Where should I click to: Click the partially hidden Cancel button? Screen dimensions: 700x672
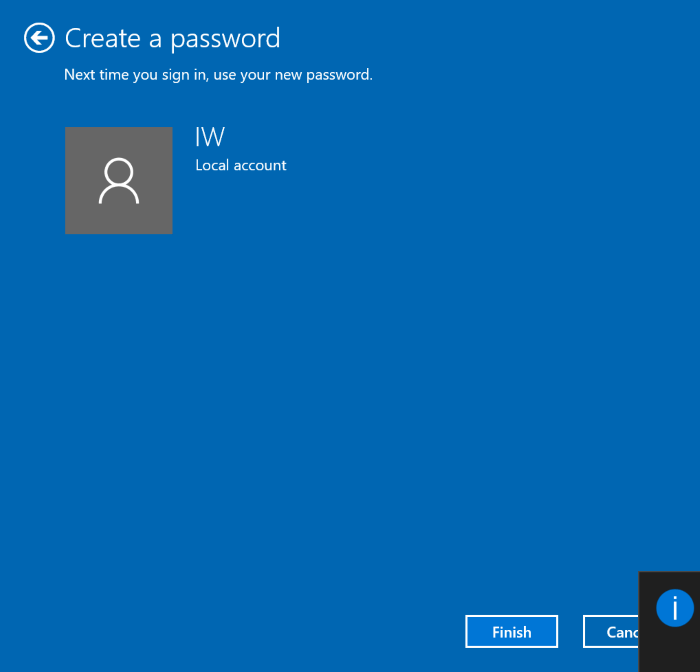611,631
